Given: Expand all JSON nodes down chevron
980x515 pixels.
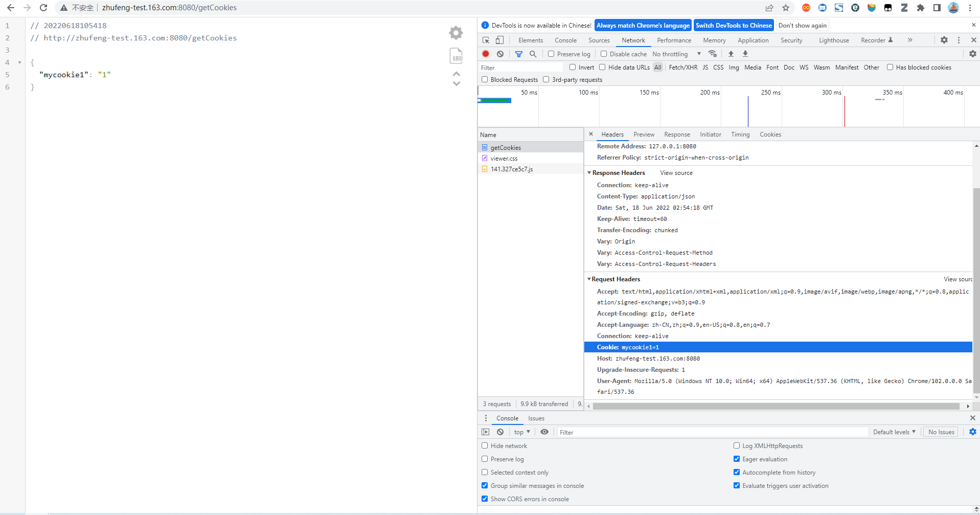Looking at the screenshot, I should (457, 83).
